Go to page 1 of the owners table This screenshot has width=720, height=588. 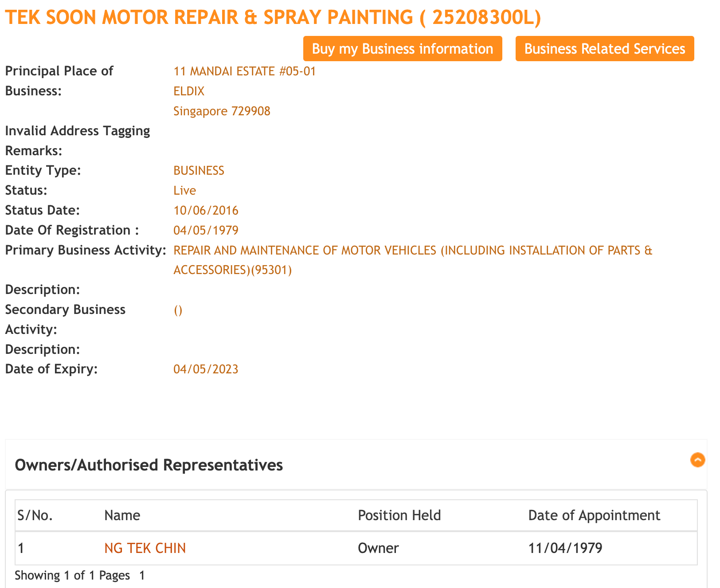coord(142,576)
